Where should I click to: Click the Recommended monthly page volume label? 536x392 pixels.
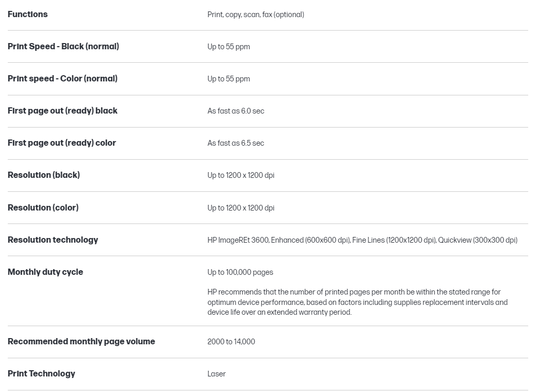(81, 342)
